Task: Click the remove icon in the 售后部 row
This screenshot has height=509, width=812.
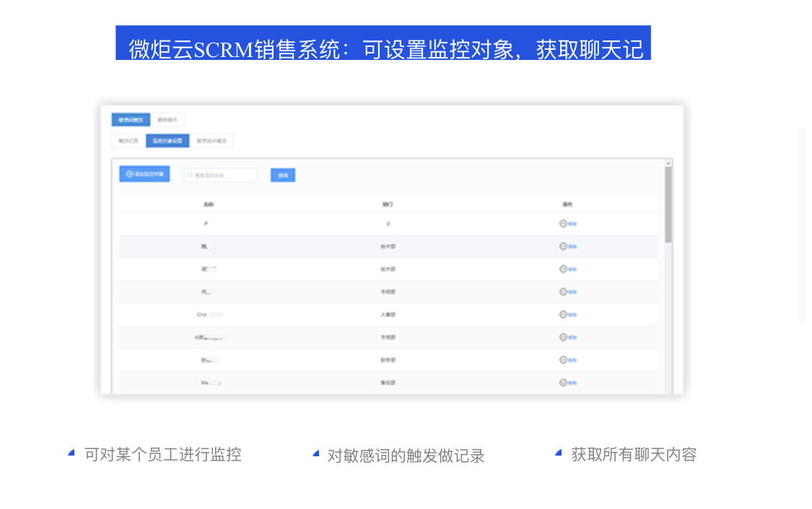Action: (563, 383)
